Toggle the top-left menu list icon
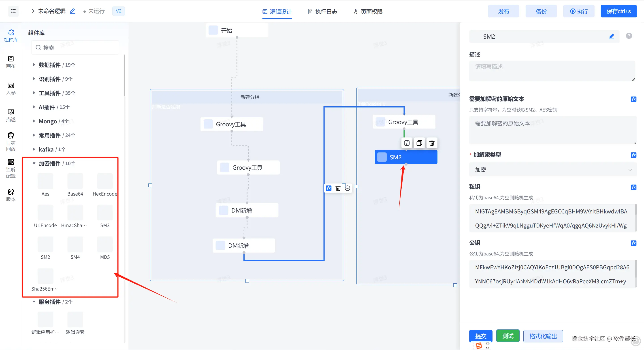 click(x=13, y=11)
